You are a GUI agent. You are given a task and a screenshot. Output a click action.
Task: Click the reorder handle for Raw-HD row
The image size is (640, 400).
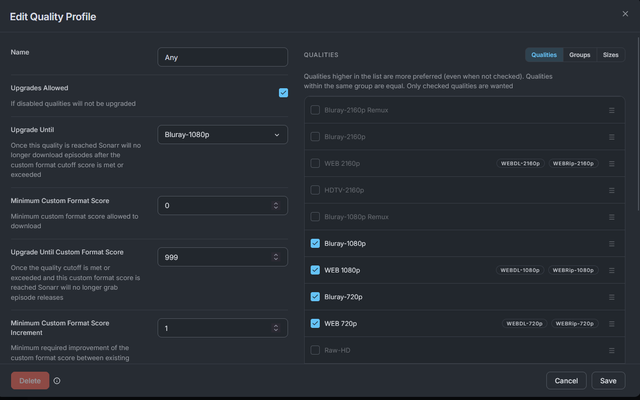tap(611, 350)
